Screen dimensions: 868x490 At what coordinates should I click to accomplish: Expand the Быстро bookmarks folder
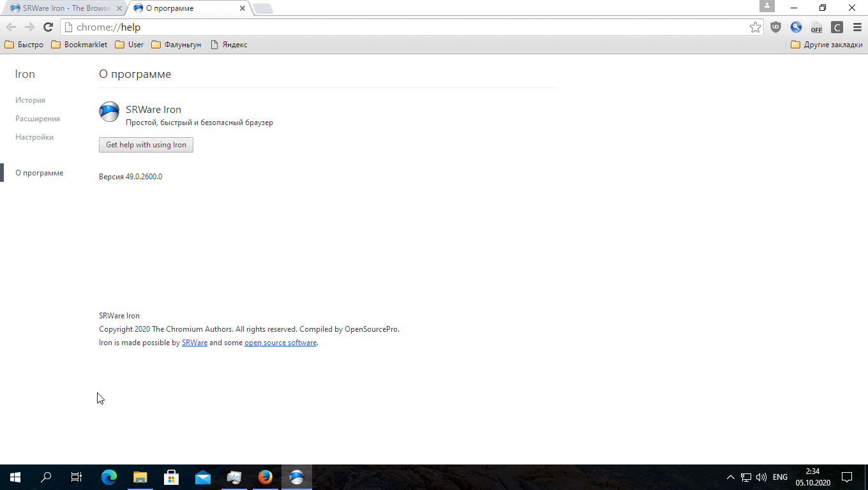pyautogui.click(x=24, y=45)
